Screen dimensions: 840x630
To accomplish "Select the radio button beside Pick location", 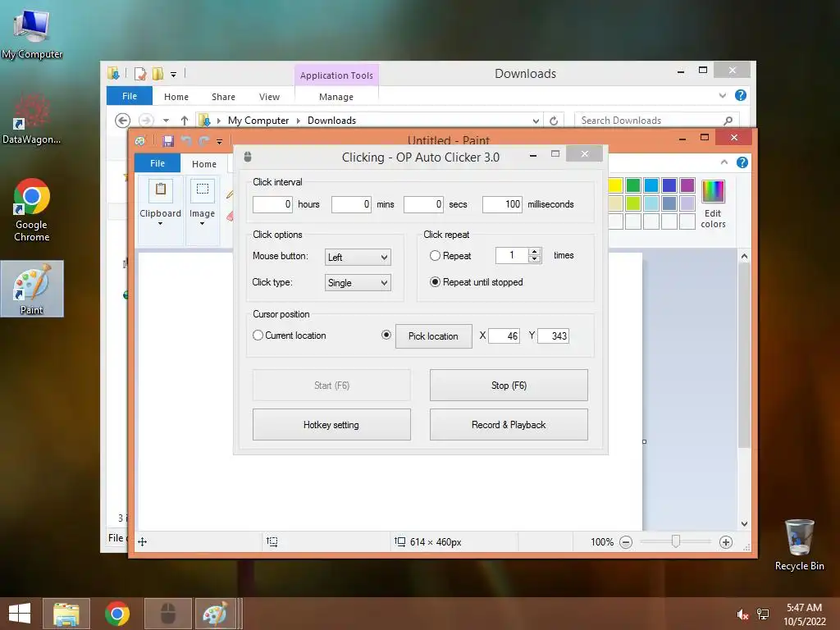I will (x=386, y=335).
